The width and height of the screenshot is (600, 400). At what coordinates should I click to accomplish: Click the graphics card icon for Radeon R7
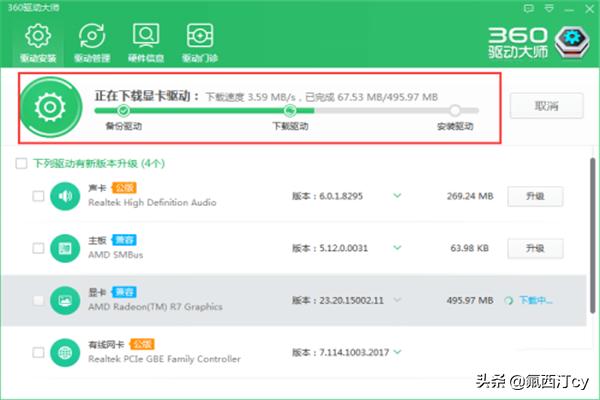65,300
